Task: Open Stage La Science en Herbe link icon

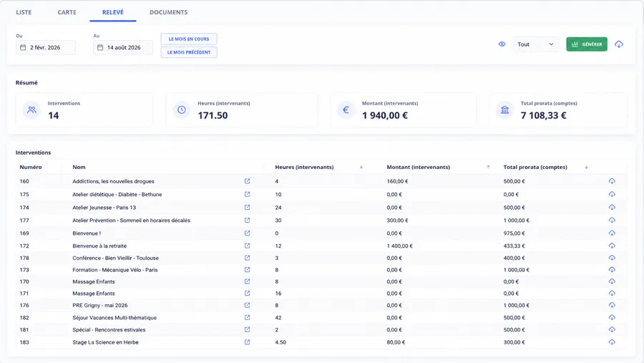Action: [248, 342]
